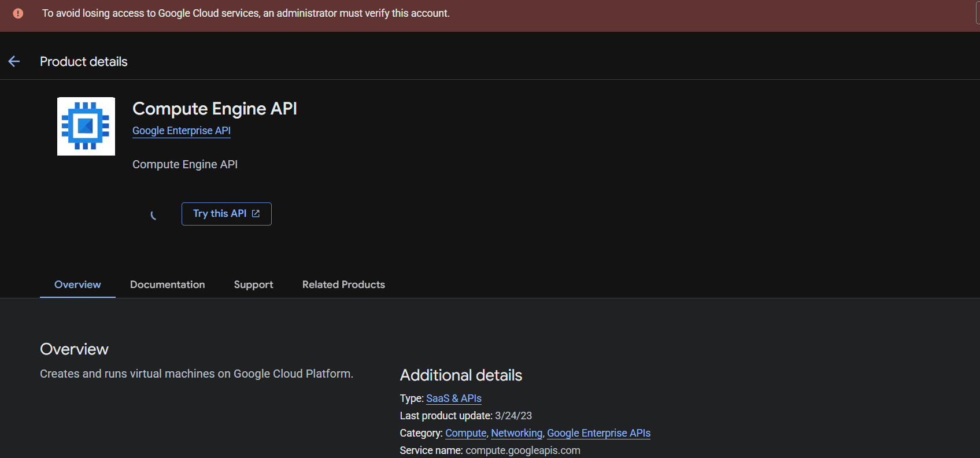Image resolution: width=980 pixels, height=458 pixels.
Task: Open the Related Products tab
Action: pos(343,285)
